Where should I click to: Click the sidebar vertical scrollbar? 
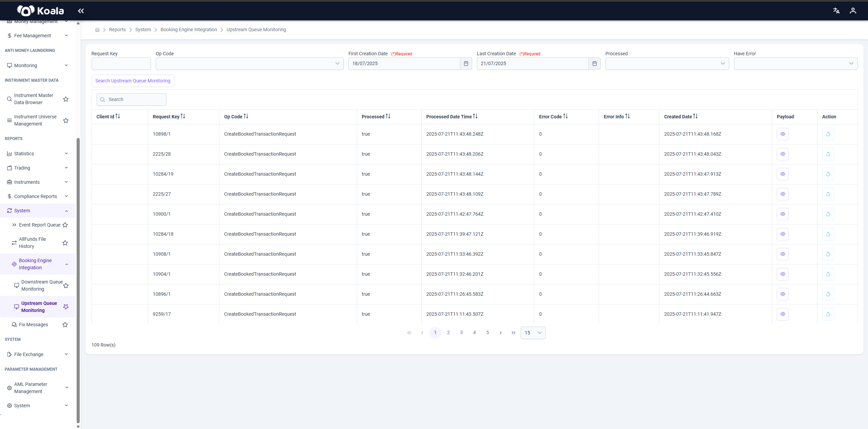(78, 281)
